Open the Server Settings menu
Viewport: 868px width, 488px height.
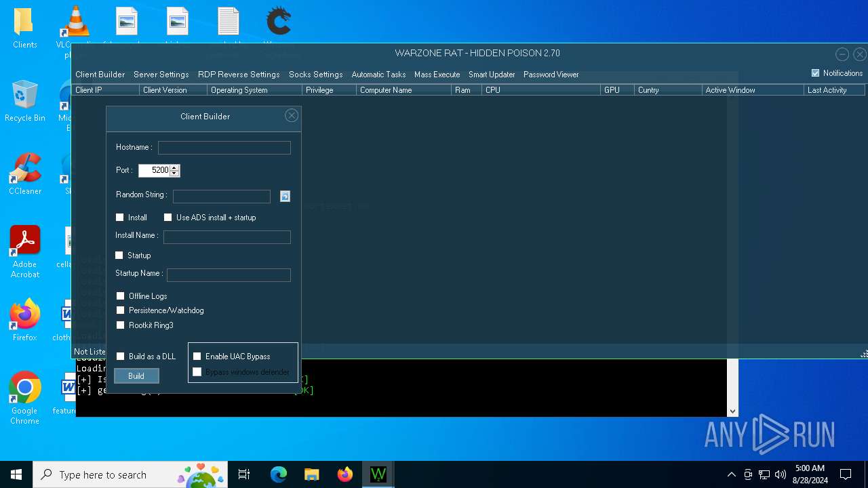[161, 75]
